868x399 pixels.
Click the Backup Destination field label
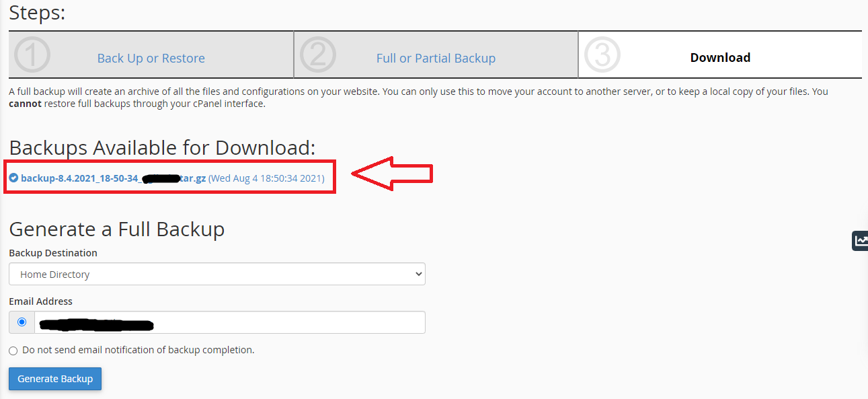point(52,253)
